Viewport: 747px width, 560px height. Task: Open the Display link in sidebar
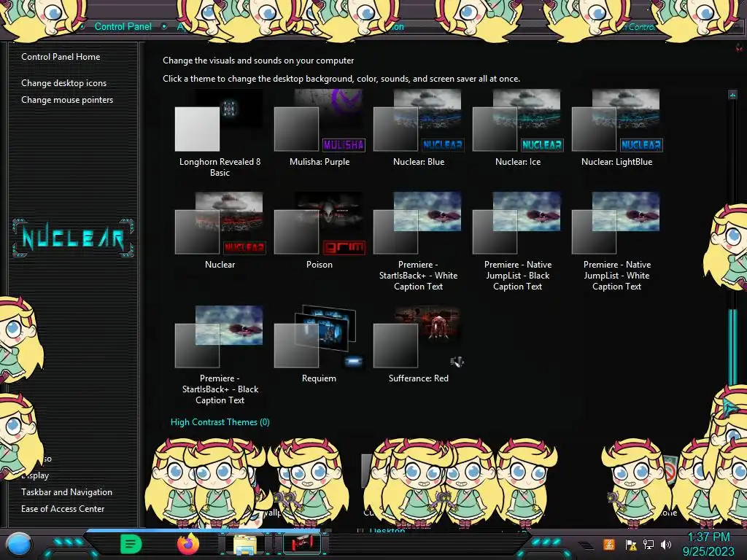pos(35,475)
